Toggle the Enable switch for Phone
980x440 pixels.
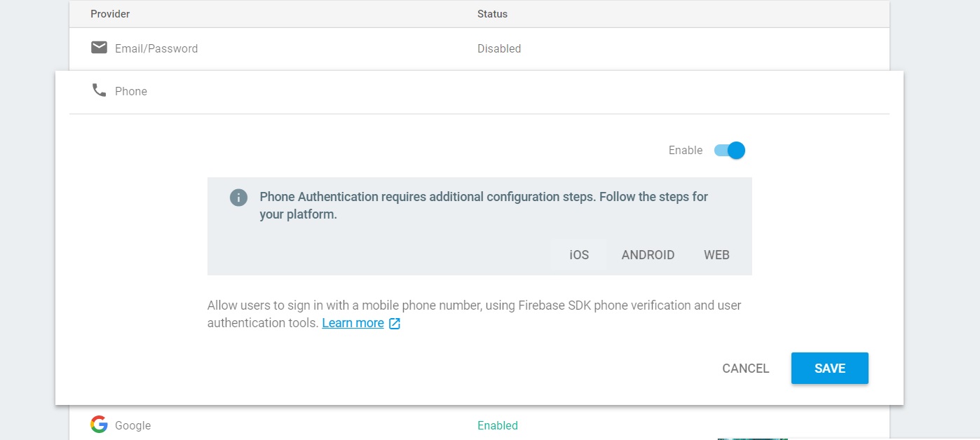(x=730, y=151)
